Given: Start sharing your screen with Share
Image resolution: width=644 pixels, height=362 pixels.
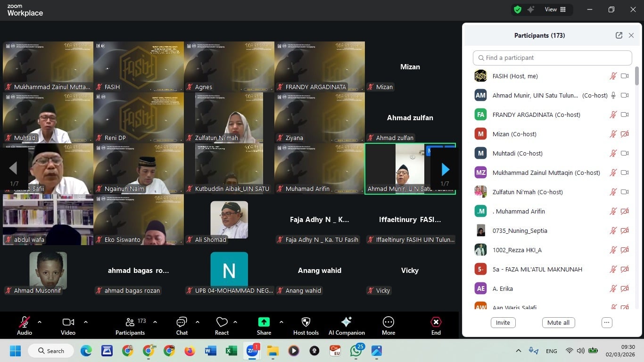Looking at the screenshot, I should [x=264, y=326].
